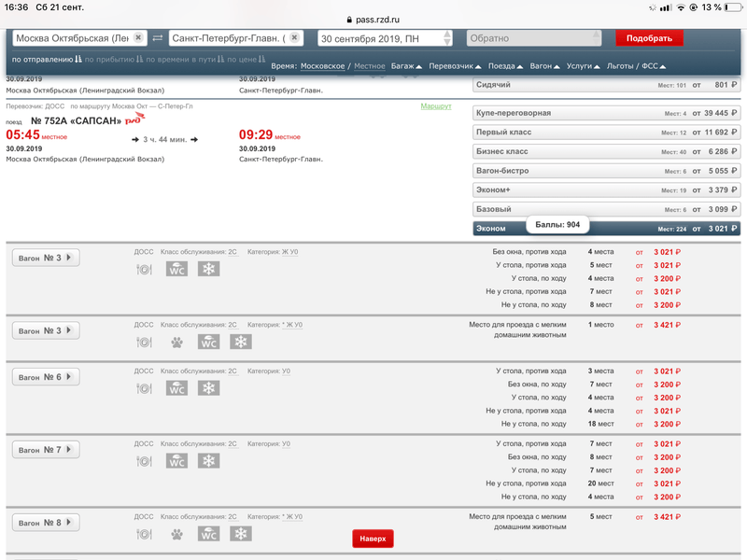This screenshot has width=747, height=560.
Task: Expand the Вагон № 7 seat details
Action: point(46,450)
